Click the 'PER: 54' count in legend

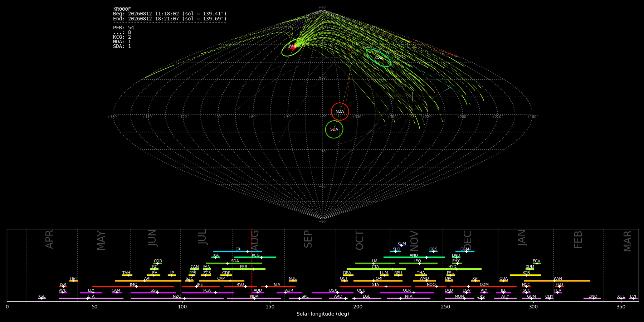click(123, 28)
